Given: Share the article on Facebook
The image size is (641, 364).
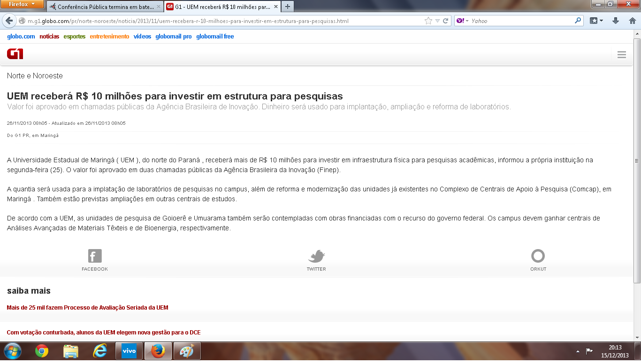Looking at the screenshot, I should (x=95, y=260).
